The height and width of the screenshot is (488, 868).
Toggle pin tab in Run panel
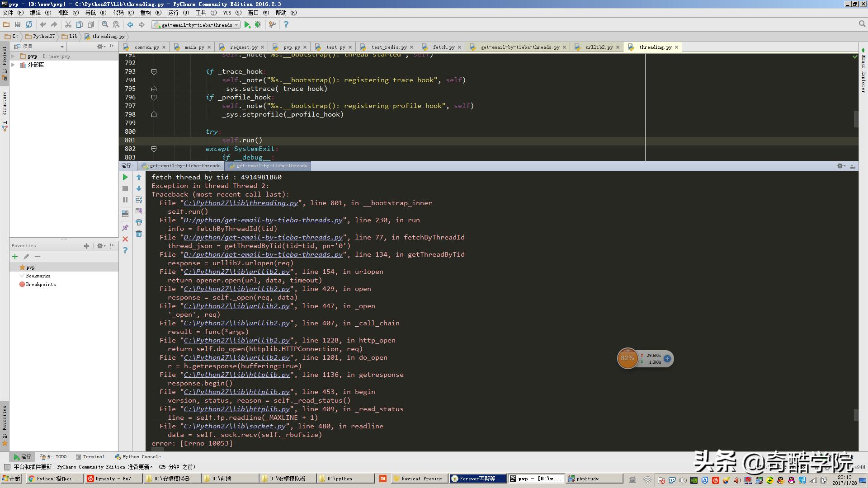[125, 228]
